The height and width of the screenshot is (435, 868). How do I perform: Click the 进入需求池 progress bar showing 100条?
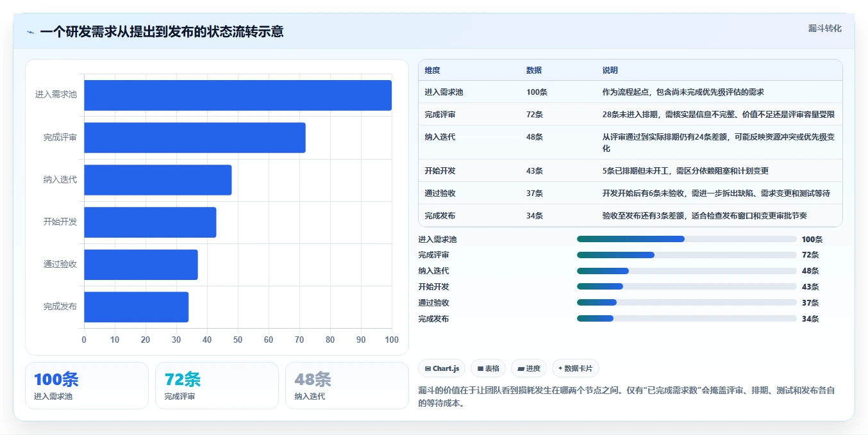point(687,239)
